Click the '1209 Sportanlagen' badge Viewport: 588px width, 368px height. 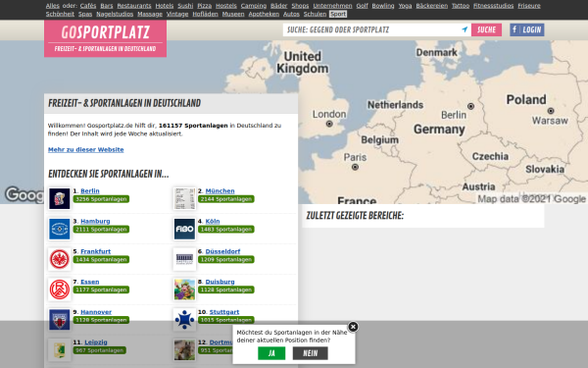pos(226,259)
